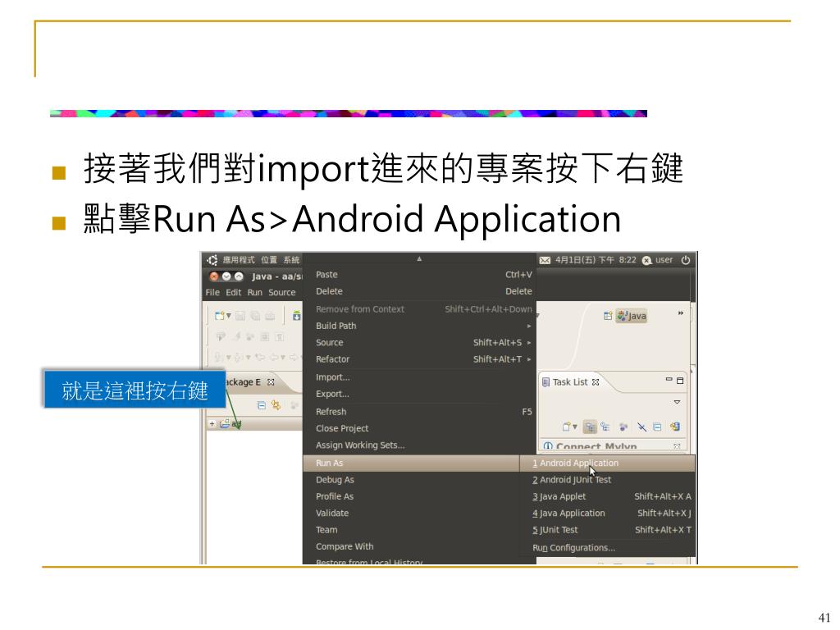Dismiss the Connect Mylyn notice
The image size is (840, 630).
[x=677, y=446]
